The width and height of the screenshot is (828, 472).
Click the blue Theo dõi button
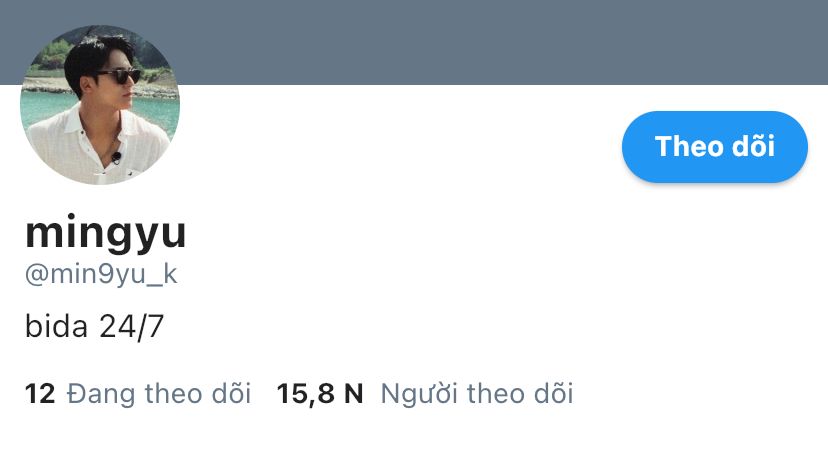point(714,147)
